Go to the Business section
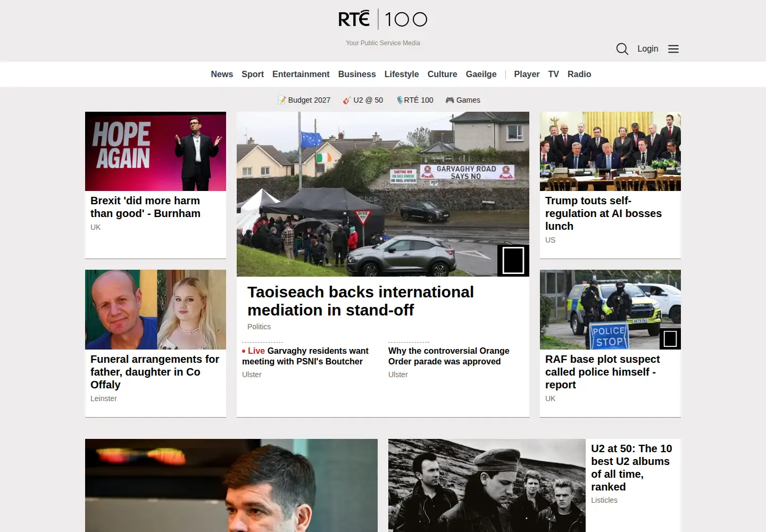Screen dimensions: 766x532 pos(357,74)
